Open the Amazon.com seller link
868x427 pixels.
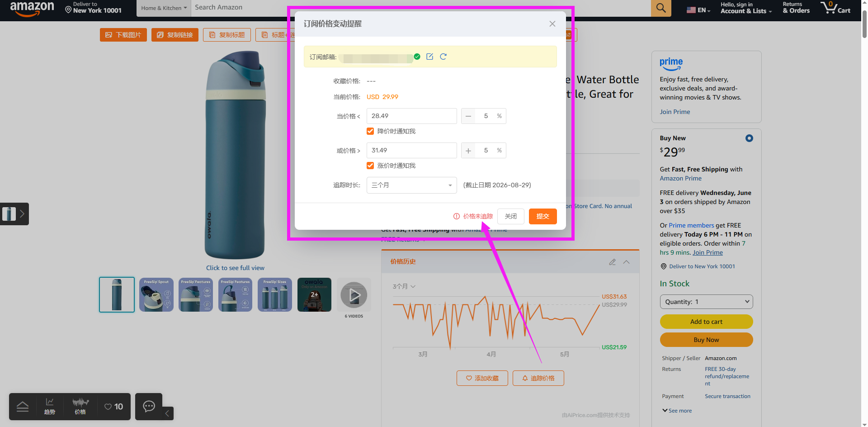tap(721, 358)
